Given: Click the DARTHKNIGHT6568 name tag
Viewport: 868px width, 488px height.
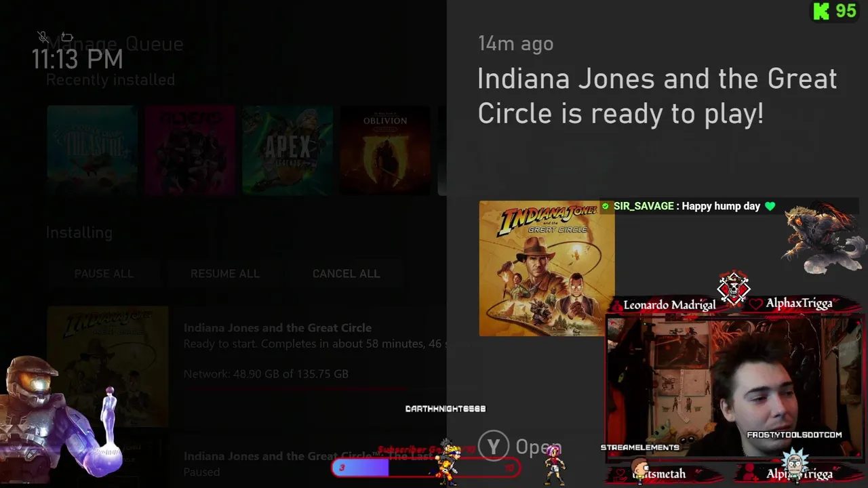Looking at the screenshot, I should tap(446, 409).
